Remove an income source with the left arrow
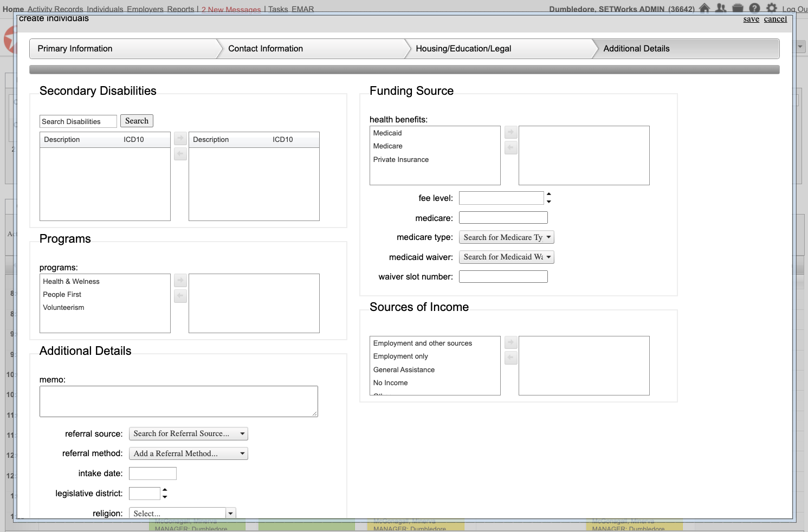808x532 pixels. click(510, 358)
